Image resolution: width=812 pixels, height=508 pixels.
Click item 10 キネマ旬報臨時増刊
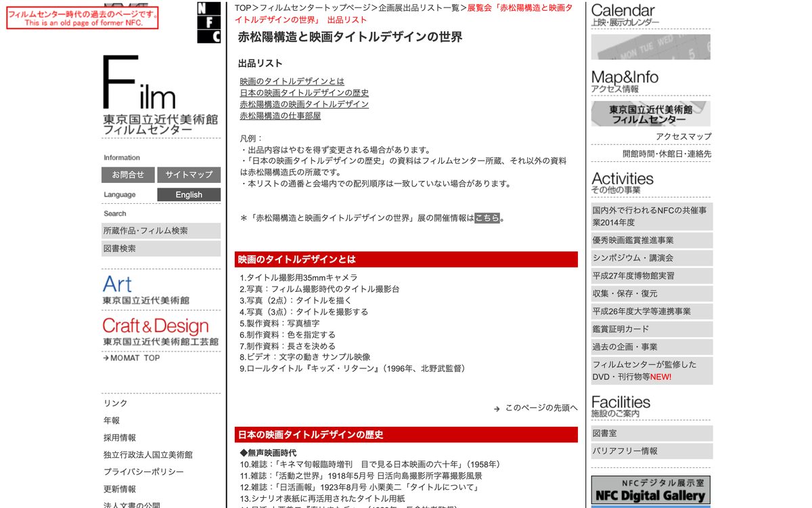pyautogui.click(x=370, y=465)
